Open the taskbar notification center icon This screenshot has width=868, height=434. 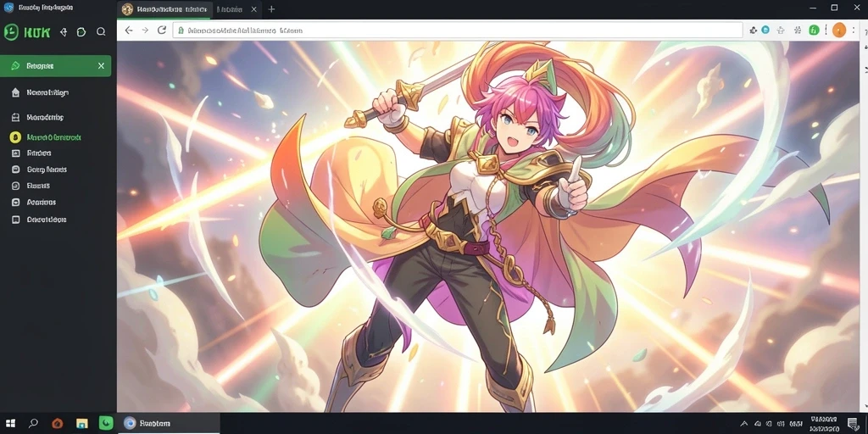click(852, 424)
